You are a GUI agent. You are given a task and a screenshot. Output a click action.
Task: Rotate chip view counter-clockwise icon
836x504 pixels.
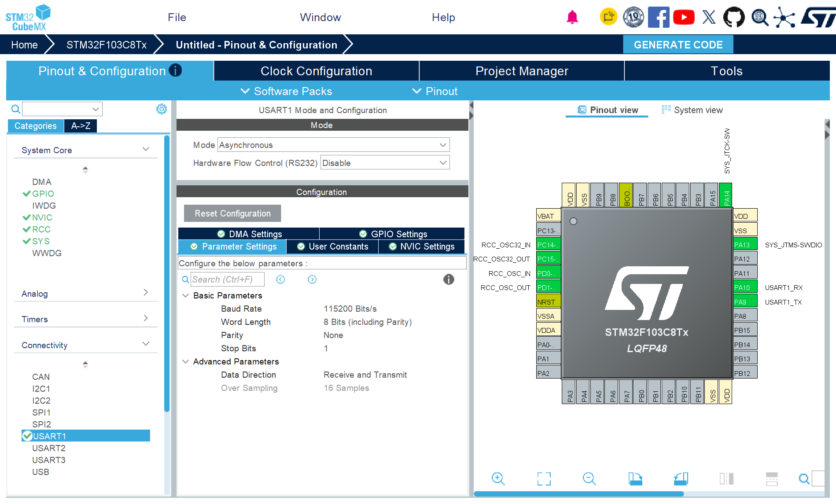tap(681, 478)
